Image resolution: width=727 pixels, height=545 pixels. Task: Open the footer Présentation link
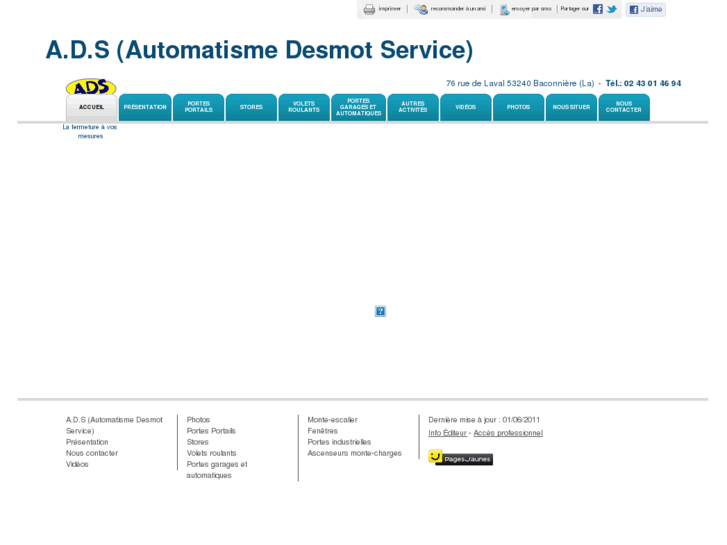(x=87, y=442)
